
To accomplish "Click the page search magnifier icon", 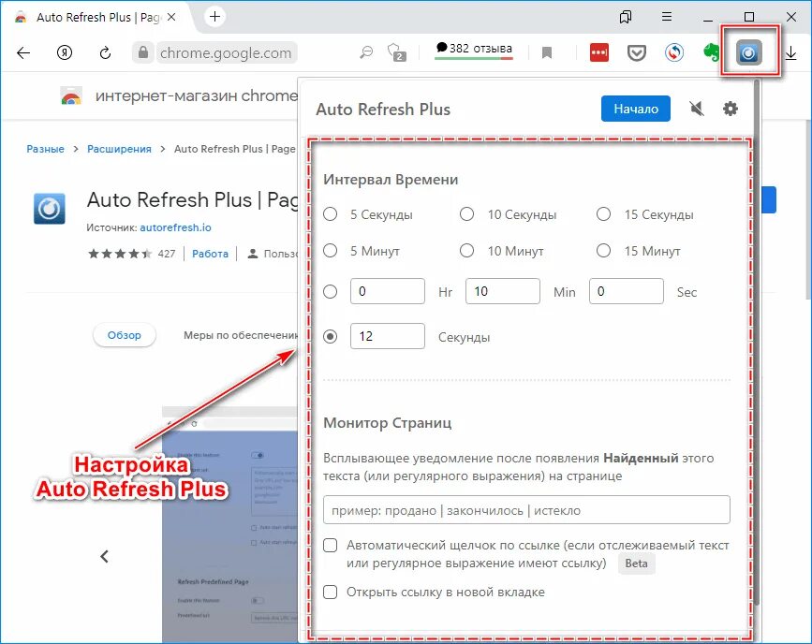I will pos(366,52).
